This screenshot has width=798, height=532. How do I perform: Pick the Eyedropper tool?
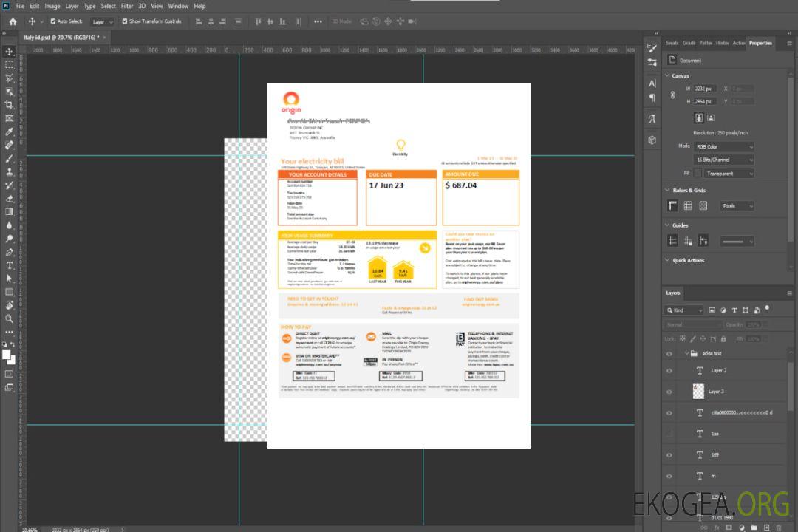tap(9, 132)
